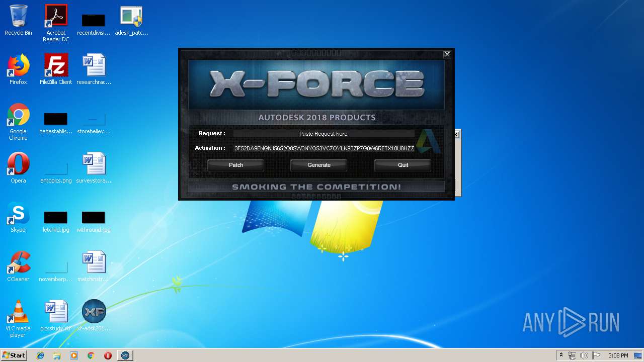This screenshot has width=644, height=362.
Task: Launch Skype from the desktop
Action: click(x=18, y=217)
